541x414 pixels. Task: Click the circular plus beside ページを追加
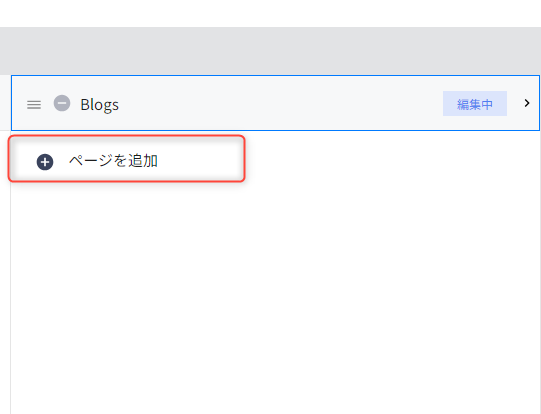45,162
